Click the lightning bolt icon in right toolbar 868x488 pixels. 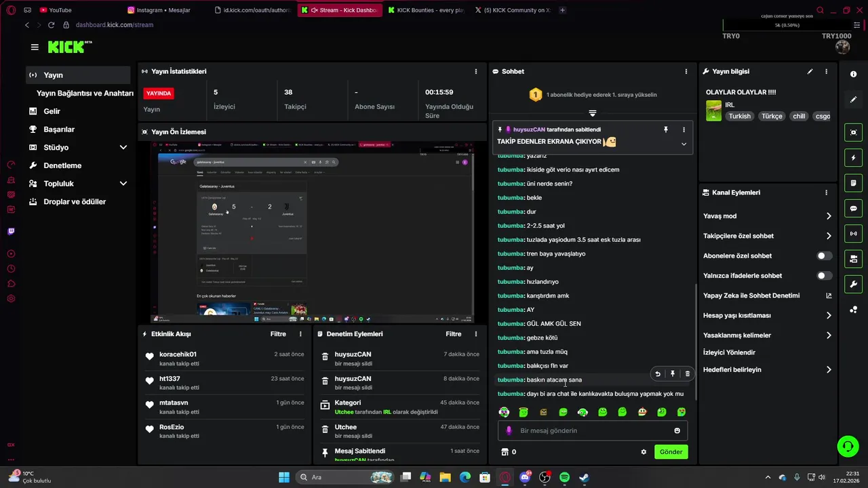[853, 158]
